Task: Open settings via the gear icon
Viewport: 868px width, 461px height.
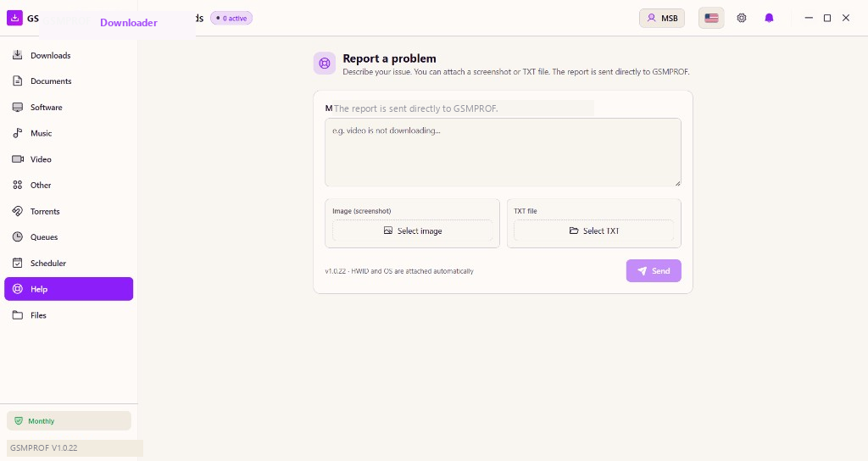Action: 741,19
